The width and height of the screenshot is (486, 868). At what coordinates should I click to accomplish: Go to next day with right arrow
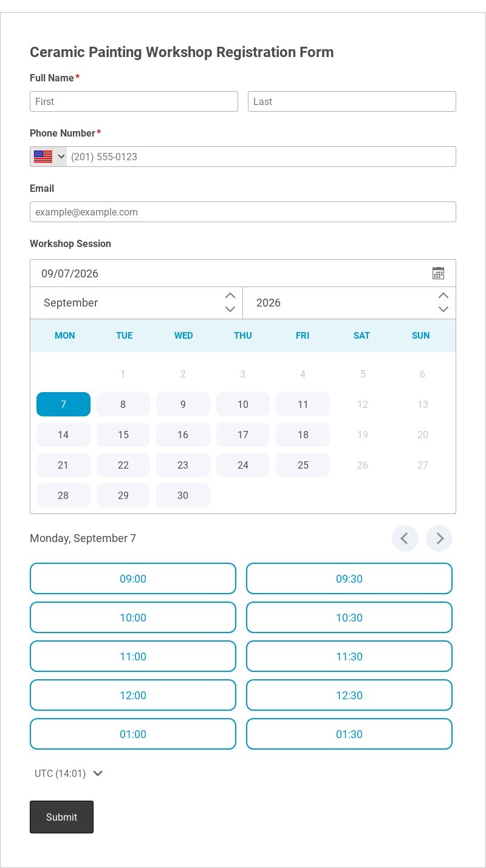coord(439,538)
